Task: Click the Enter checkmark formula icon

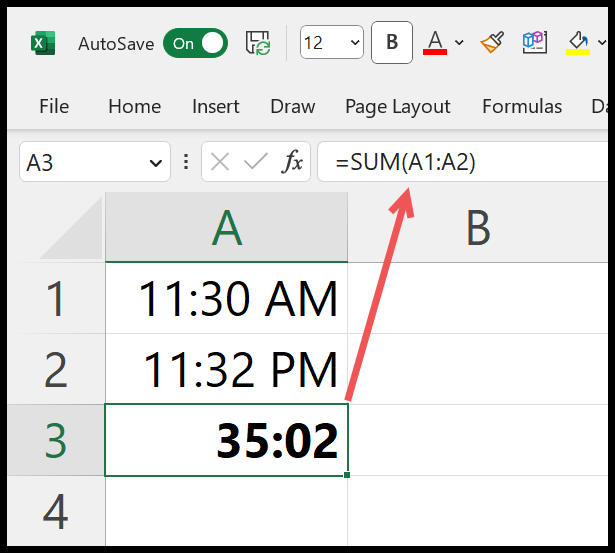Action: pos(255,162)
